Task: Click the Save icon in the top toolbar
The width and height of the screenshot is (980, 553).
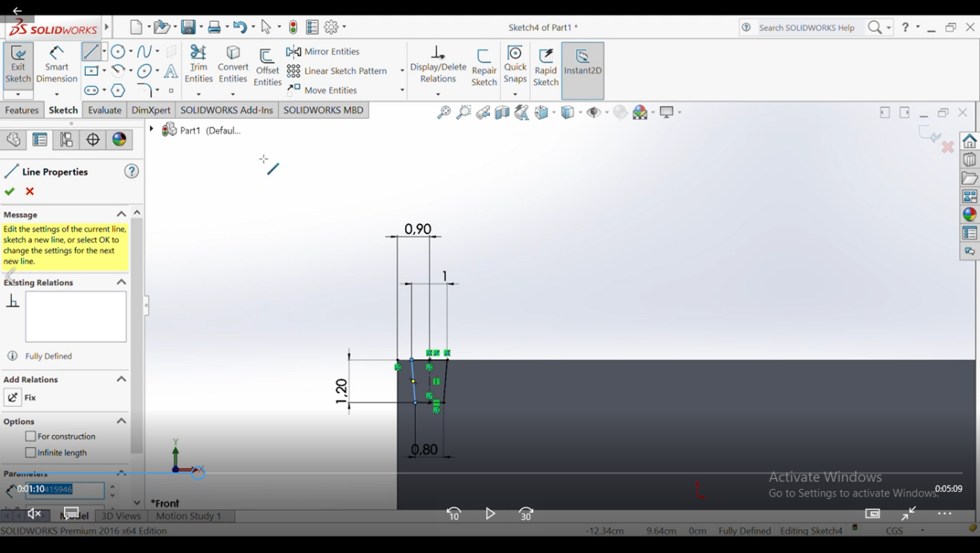Action: pos(188,27)
